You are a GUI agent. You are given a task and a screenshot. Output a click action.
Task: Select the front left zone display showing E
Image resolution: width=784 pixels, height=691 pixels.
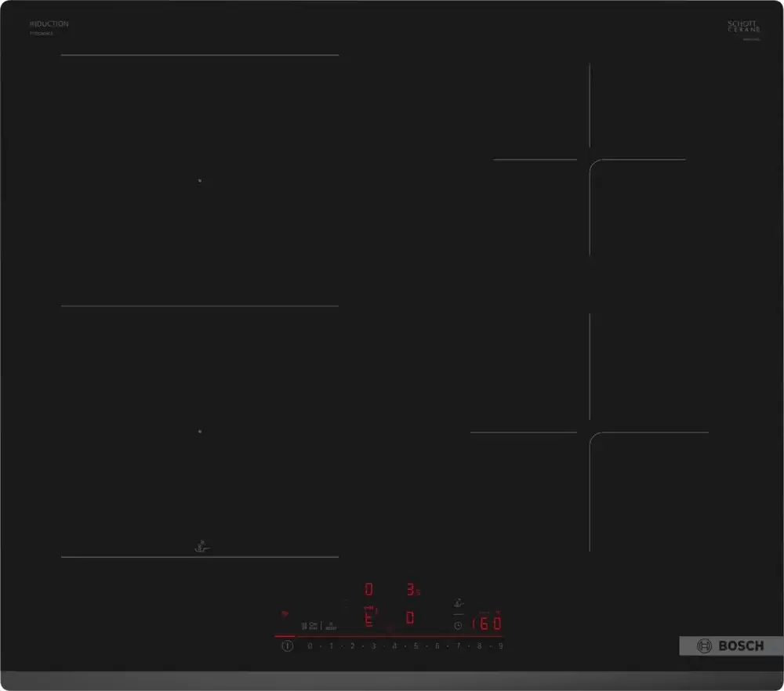point(369,618)
